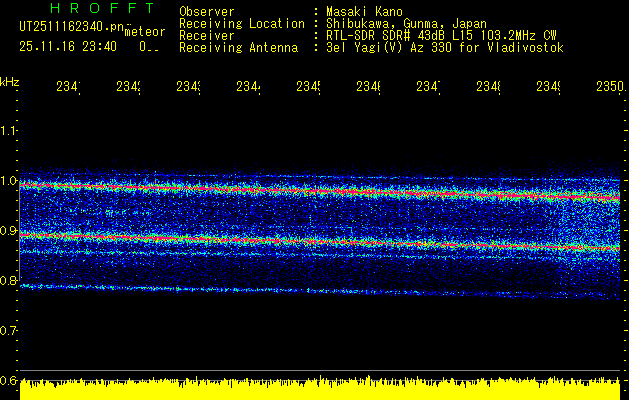This screenshot has width=629, height=400.
Task: Click the 3el Yagi(V) Az 330 antenna text
Action: (x=445, y=48)
